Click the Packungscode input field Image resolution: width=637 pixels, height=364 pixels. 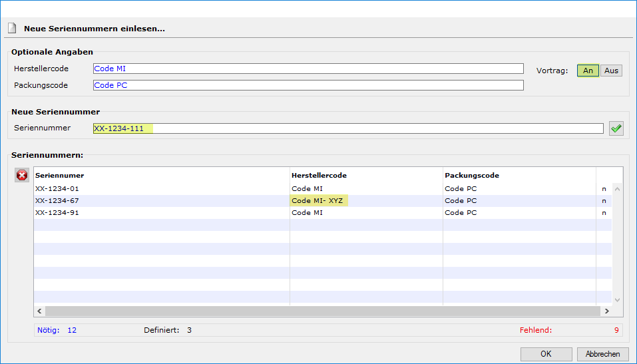[x=308, y=85]
